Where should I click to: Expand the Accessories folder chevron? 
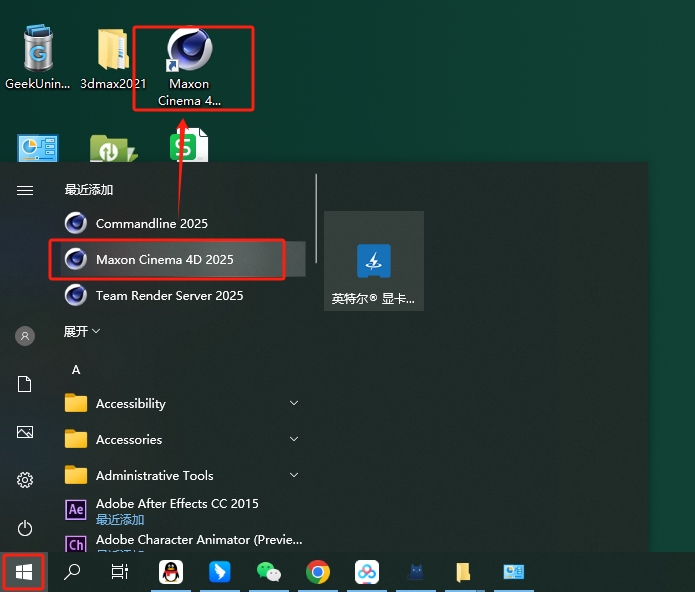click(294, 439)
